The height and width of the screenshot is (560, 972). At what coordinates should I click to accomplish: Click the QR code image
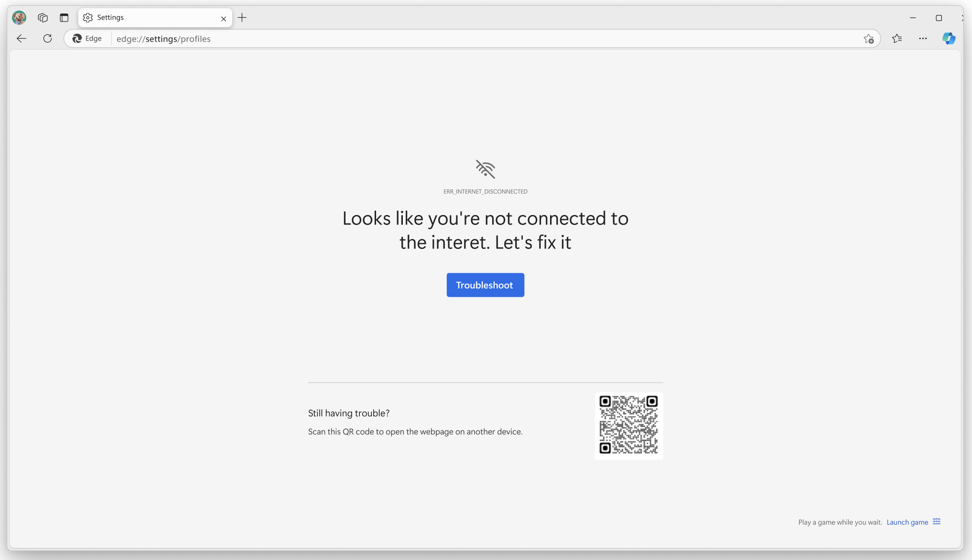tap(628, 425)
